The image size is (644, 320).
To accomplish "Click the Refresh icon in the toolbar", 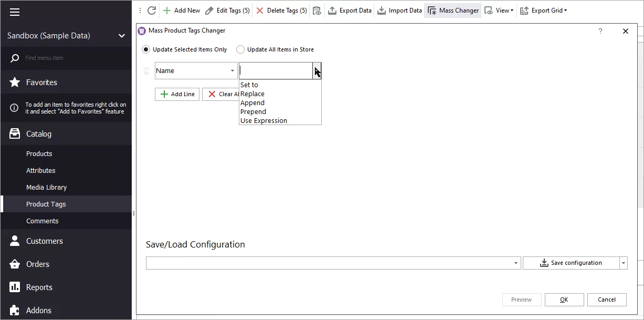I will (x=151, y=10).
